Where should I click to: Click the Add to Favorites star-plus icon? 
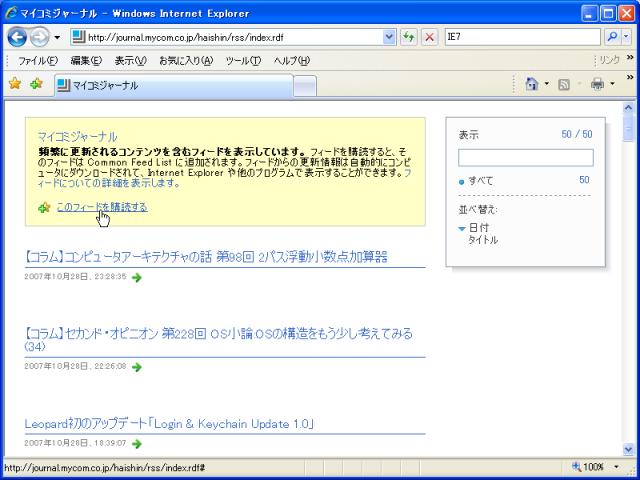point(36,84)
